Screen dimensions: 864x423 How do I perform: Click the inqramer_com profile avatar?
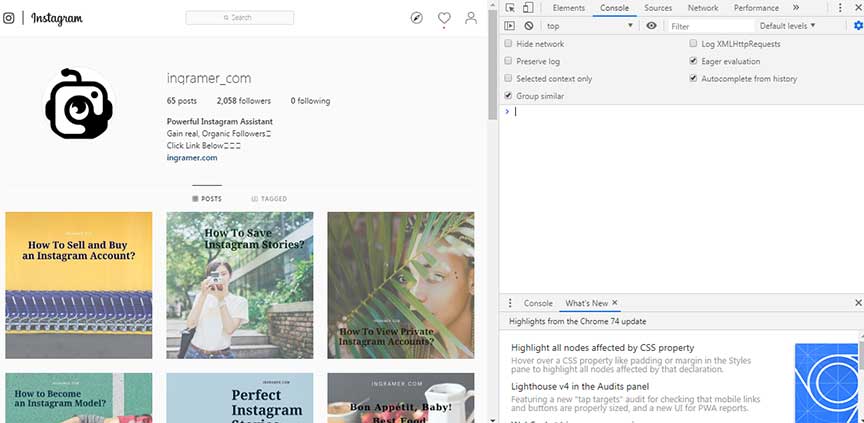pyautogui.click(x=79, y=104)
